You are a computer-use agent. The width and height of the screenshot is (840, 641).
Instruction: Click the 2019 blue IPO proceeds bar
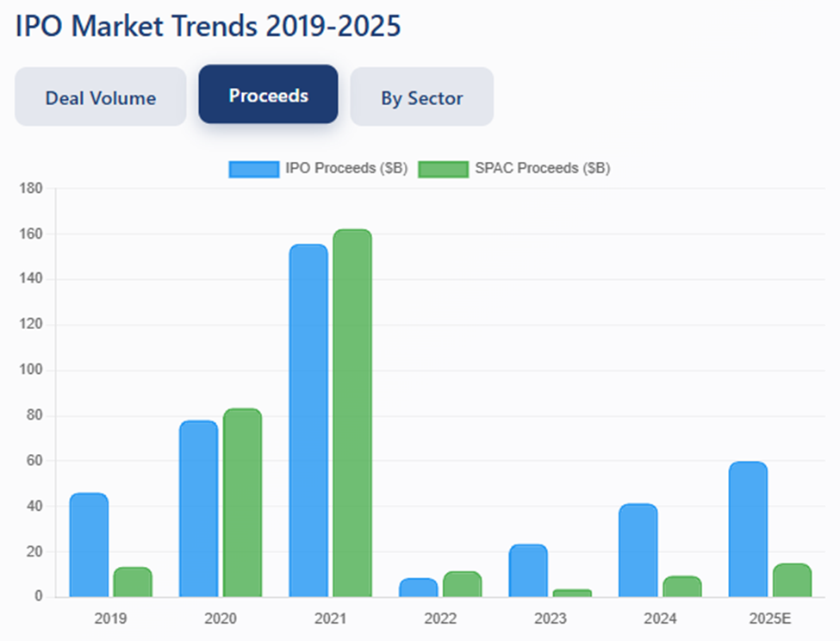pyautogui.click(x=89, y=545)
